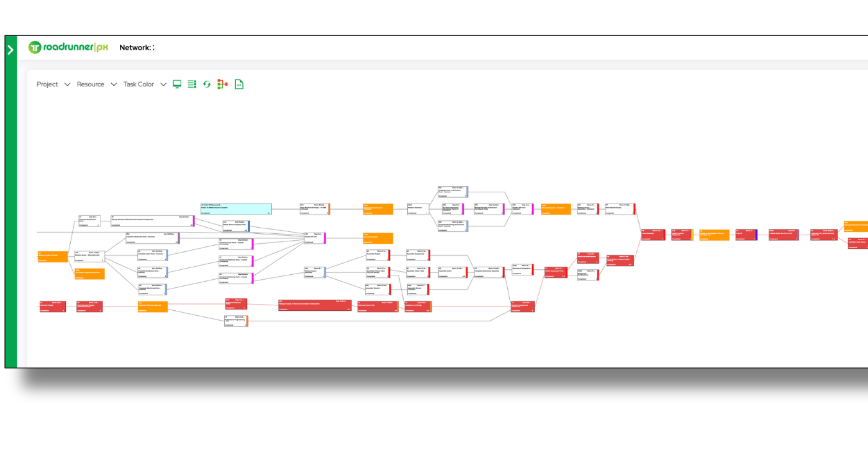Open the Resource dropdown
The width and height of the screenshot is (868, 456).
coord(96,84)
